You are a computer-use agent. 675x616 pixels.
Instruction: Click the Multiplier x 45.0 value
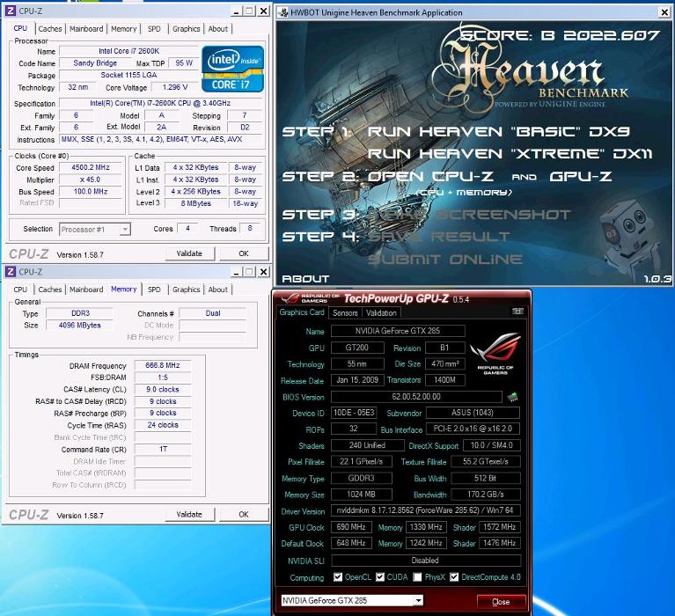tap(91, 180)
